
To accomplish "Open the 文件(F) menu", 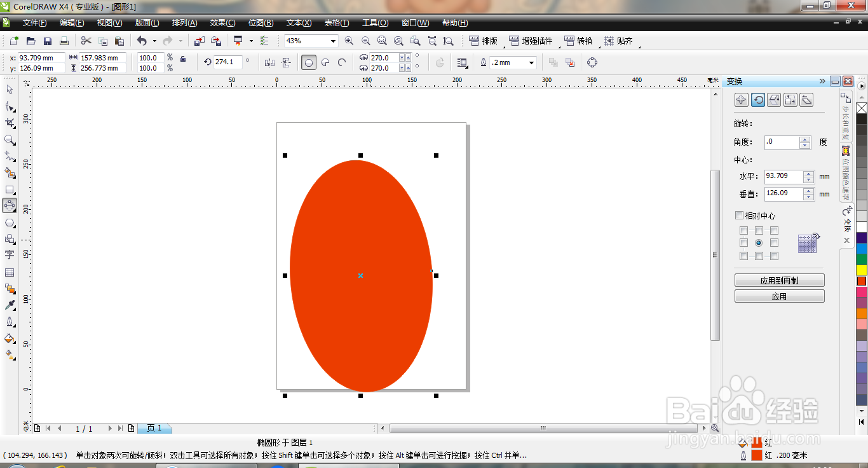I will (x=35, y=23).
